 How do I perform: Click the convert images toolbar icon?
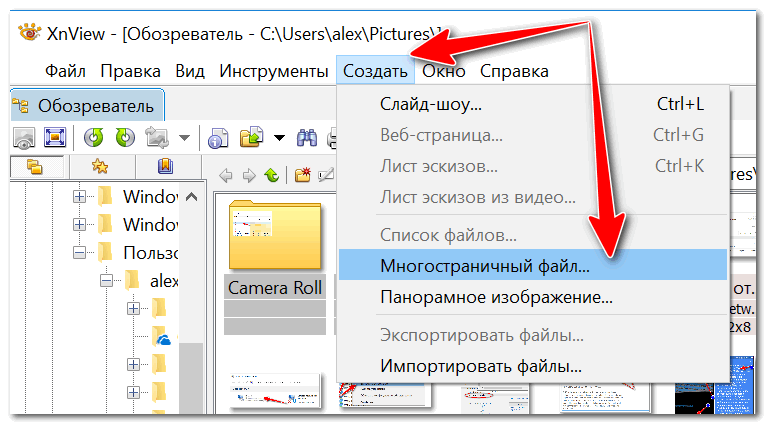coord(157,137)
